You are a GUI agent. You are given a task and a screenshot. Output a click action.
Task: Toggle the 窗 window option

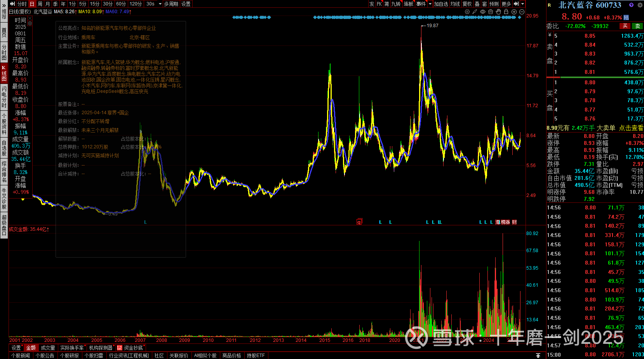(x=485, y=4)
